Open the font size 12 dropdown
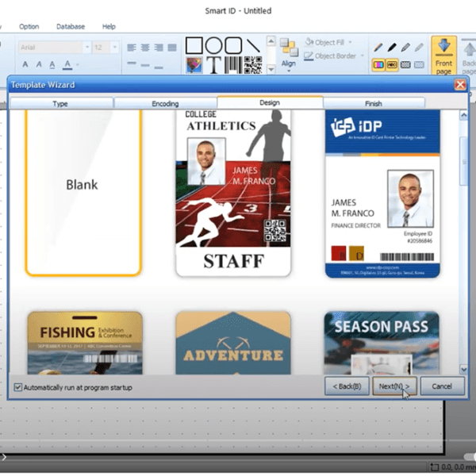Screen dimensions: 476x476 click(115, 48)
